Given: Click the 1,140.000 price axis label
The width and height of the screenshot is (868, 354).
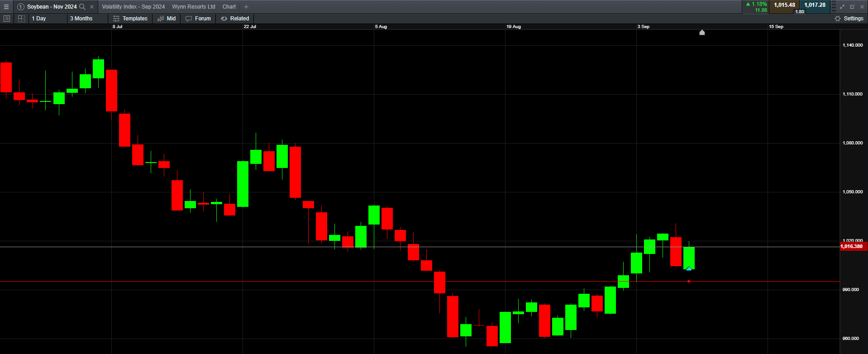Looking at the screenshot, I should [x=853, y=45].
